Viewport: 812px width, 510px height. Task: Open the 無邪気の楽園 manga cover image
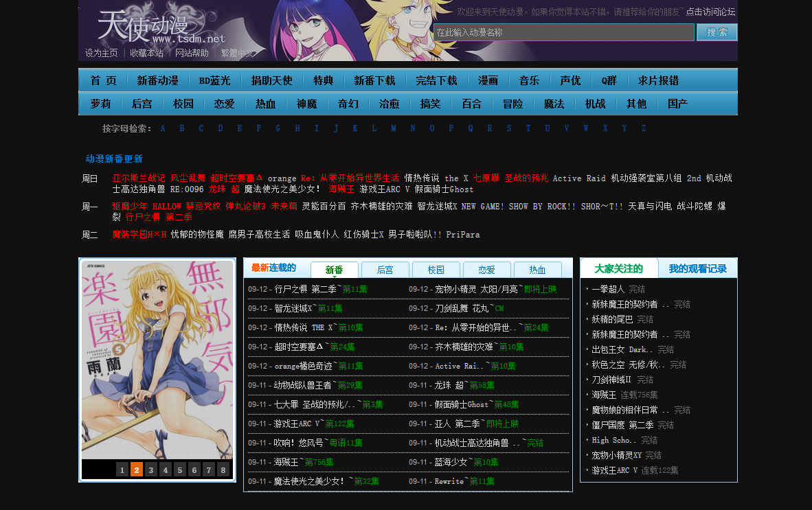157,360
